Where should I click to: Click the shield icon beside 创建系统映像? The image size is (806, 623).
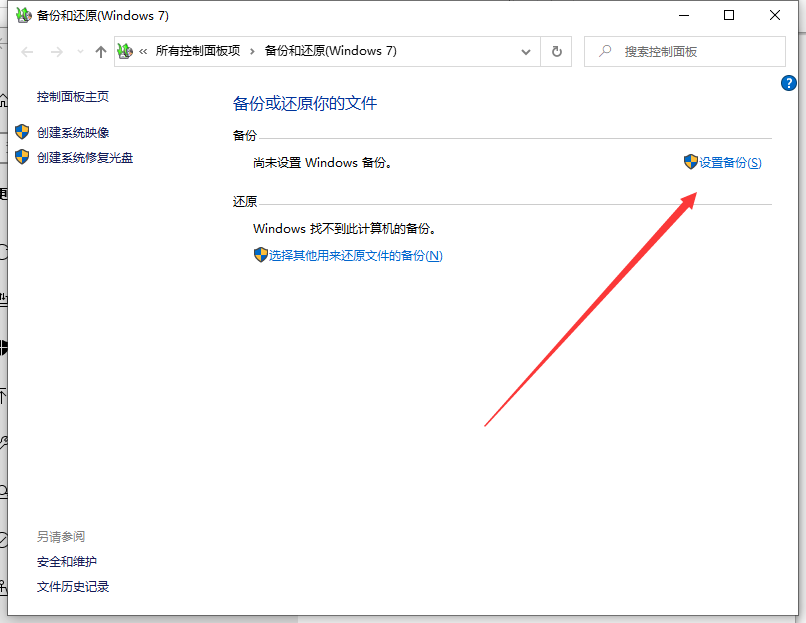22,131
